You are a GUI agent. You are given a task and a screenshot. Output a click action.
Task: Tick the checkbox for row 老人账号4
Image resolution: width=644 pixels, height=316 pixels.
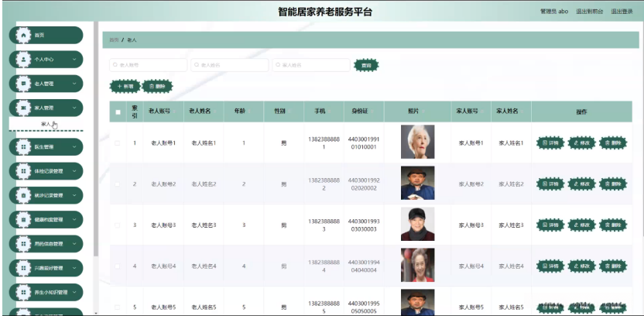click(118, 266)
